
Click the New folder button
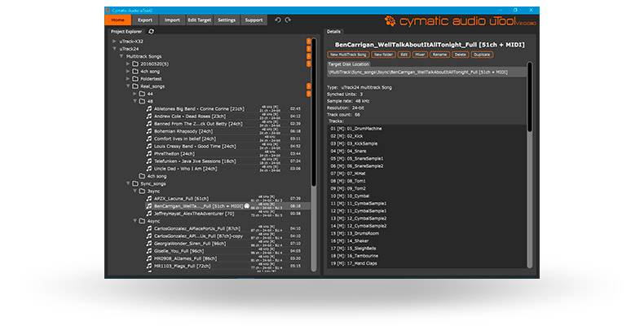tap(384, 55)
